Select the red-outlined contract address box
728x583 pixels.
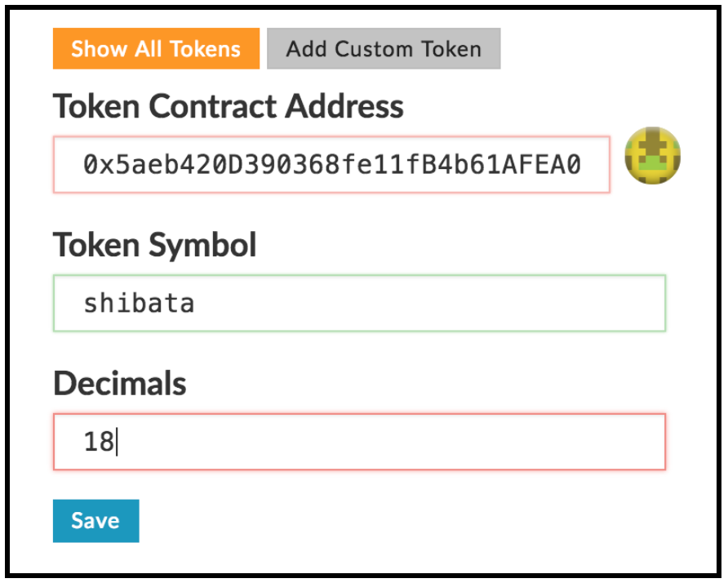[x=331, y=165]
